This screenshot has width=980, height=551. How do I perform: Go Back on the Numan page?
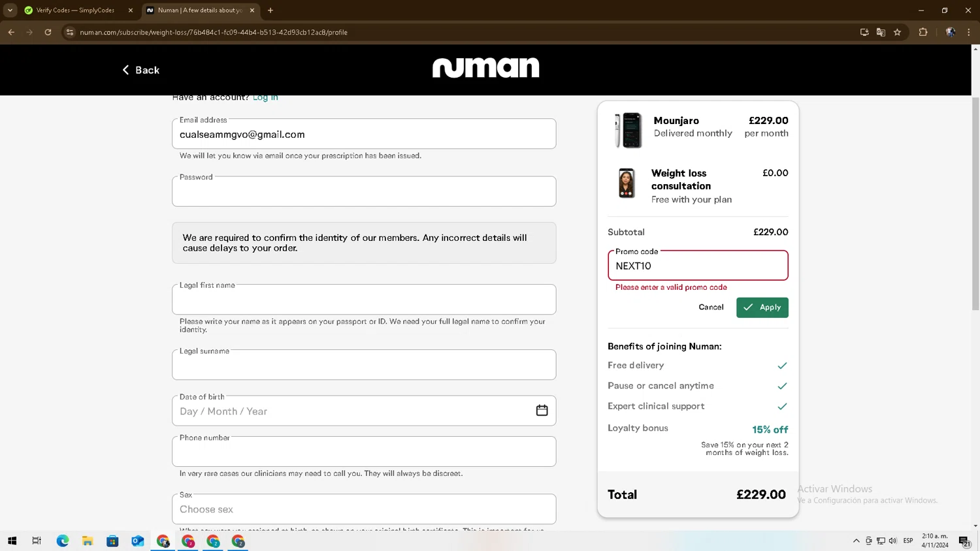coord(140,70)
